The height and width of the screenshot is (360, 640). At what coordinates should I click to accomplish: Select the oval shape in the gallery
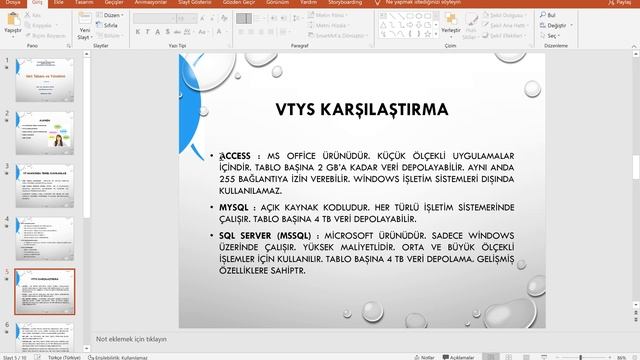tap(419, 16)
